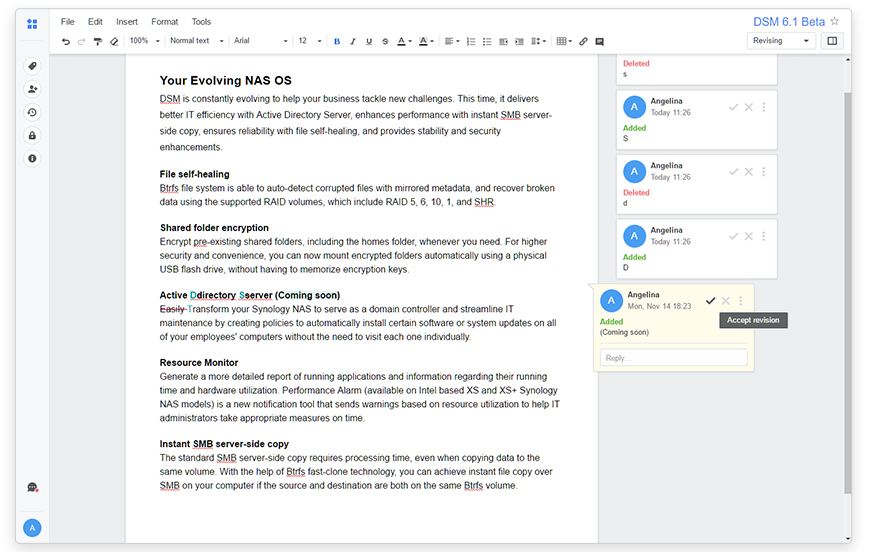Accept the (Coming soon) revision
This screenshot has height=552, width=869.
[710, 301]
